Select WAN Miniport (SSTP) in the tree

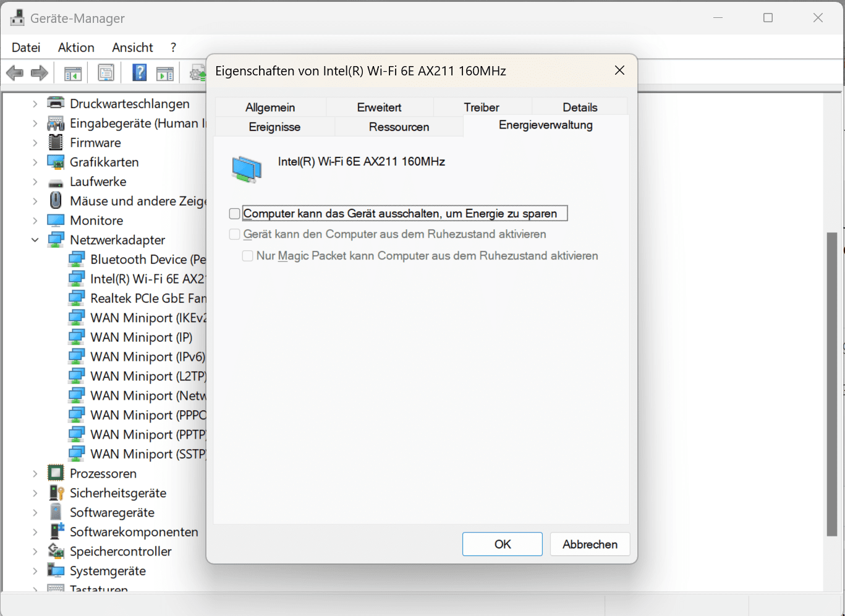coord(147,454)
